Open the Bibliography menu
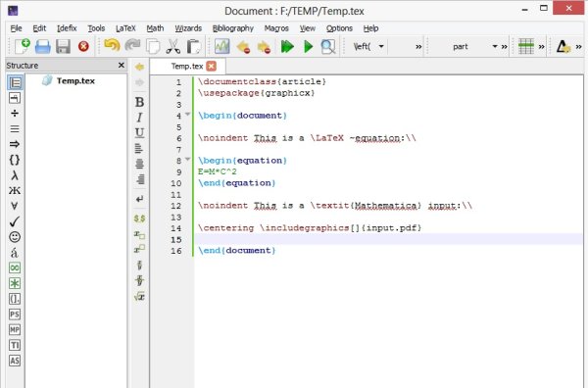This screenshot has height=388, width=588. tap(233, 28)
